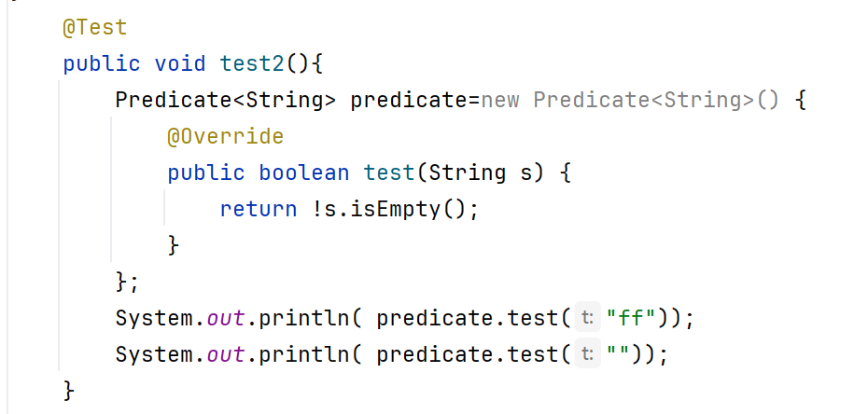Click the empty string literal ""

[x=618, y=354]
